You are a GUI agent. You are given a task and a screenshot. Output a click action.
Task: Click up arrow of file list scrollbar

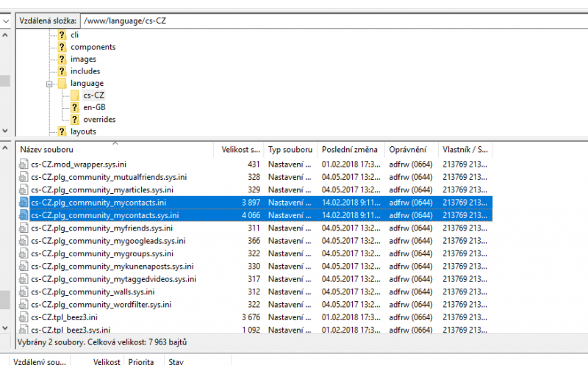click(x=5, y=148)
